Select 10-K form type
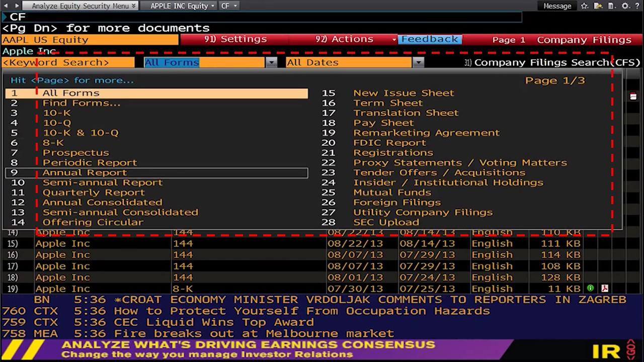 click(56, 113)
